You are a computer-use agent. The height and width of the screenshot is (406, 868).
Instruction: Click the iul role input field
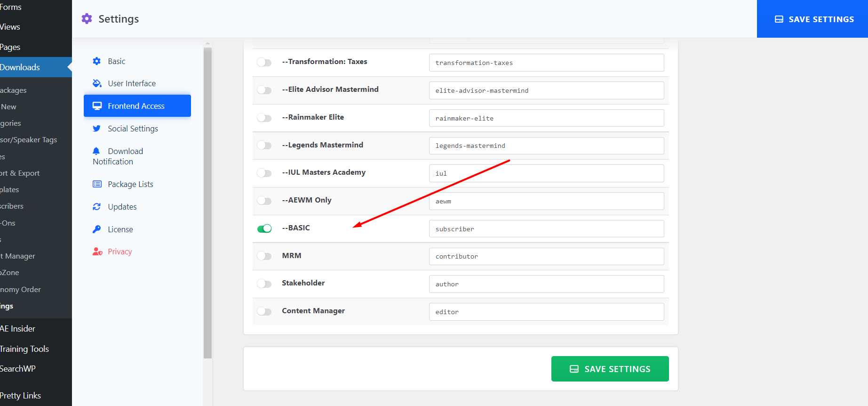click(x=546, y=173)
